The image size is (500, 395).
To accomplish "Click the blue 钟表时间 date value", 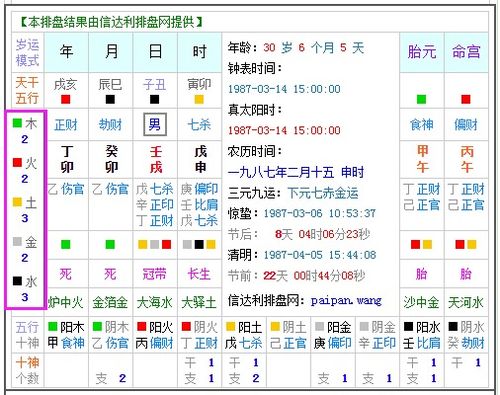I will pyautogui.click(x=284, y=89).
